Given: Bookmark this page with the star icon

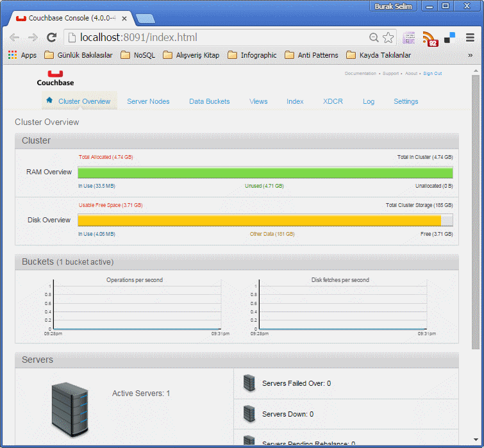Looking at the screenshot, I should point(388,38).
